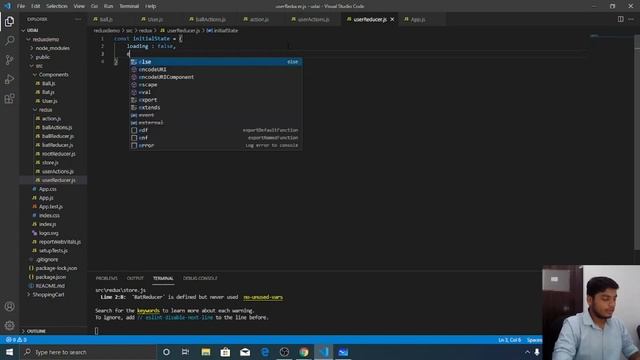
Task: Open File Explorer from the taskbar
Action: 206,352
